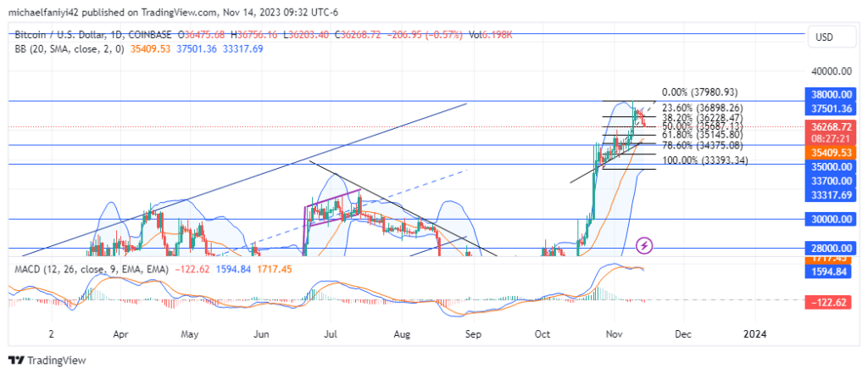Click the 23.60% (36898.26) Fibonacci label

point(703,108)
